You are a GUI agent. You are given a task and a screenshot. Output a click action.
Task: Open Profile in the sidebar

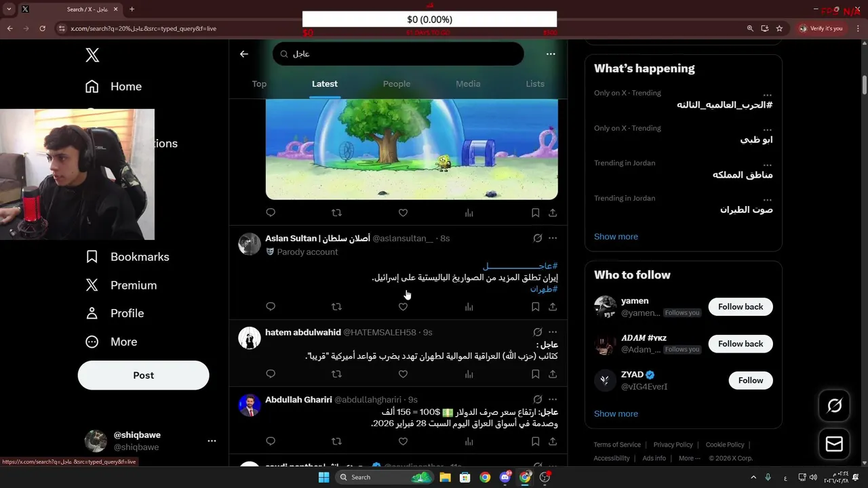114,313
